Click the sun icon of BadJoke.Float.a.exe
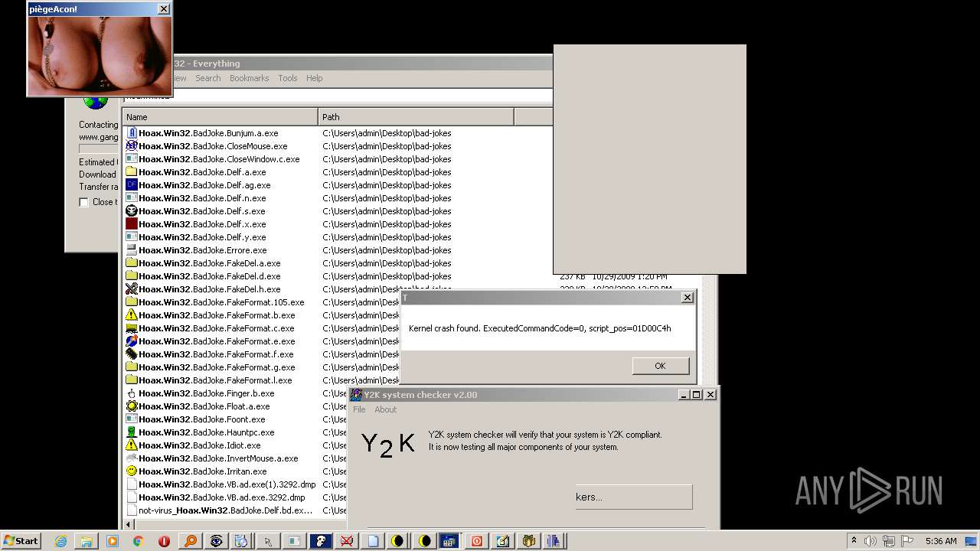The image size is (980, 551). point(132,406)
